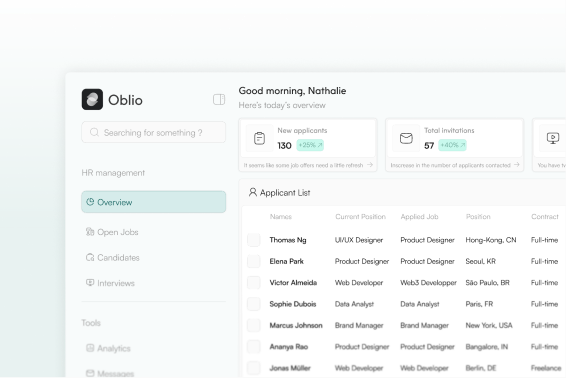Tick the Marcus Johnson checkbox

pyautogui.click(x=253, y=325)
